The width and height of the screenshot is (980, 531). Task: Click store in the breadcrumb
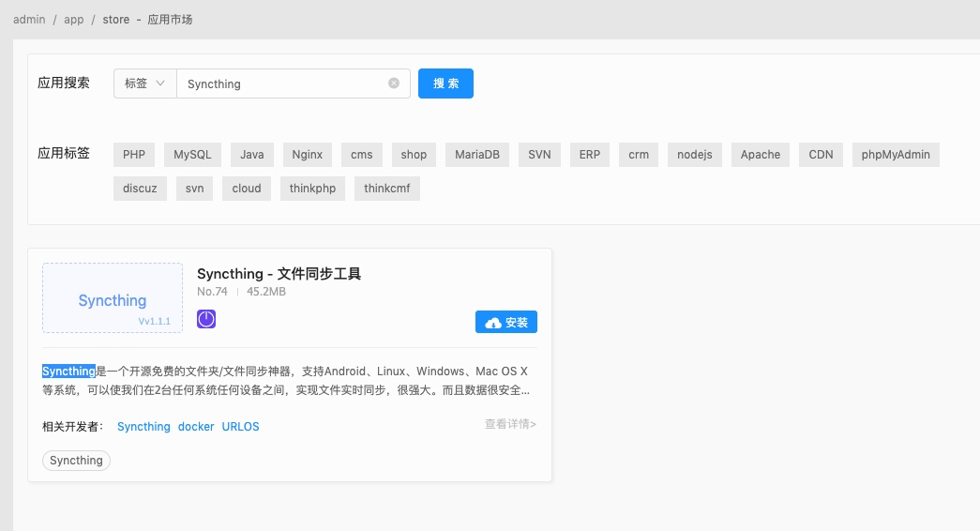coord(116,20)
